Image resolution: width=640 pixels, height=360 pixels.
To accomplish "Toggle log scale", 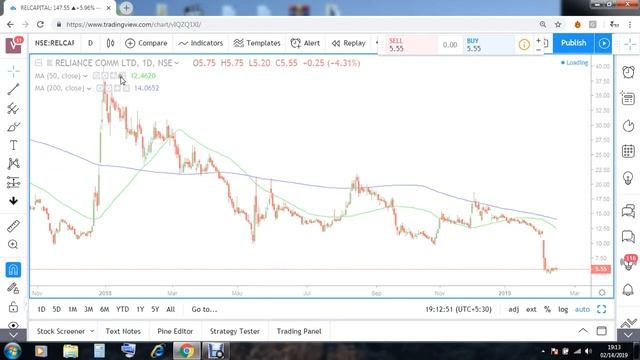I will pyautogui.click(x=563, y=309).
